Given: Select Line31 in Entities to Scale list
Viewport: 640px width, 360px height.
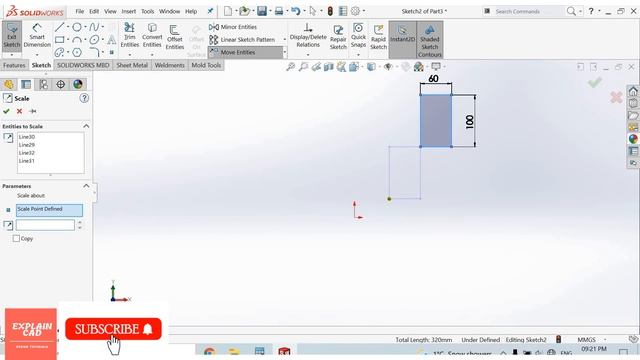Looking at the screenshot, I should click(x=27, y=161).
